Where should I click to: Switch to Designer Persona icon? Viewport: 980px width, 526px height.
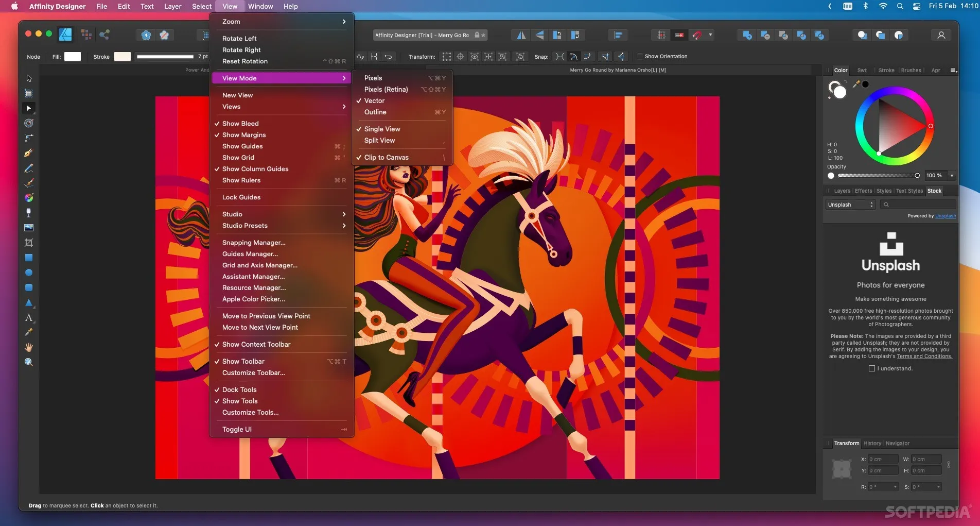click(x=65, y=35)
